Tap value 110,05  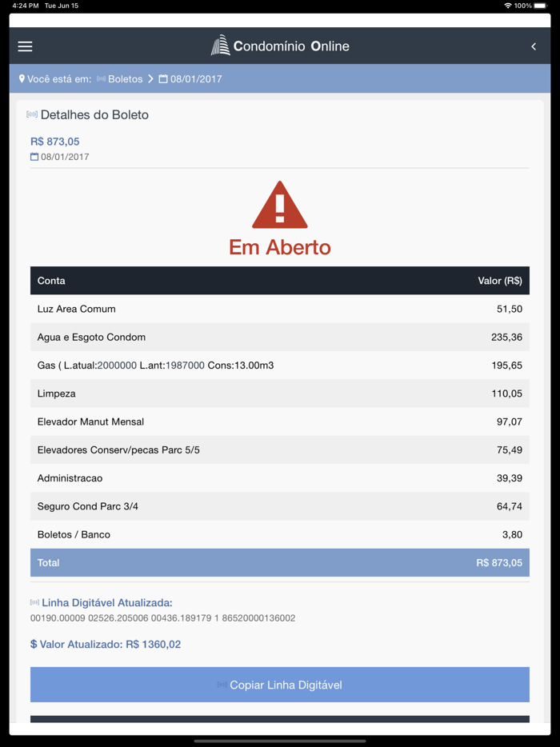tap(506, 393)
